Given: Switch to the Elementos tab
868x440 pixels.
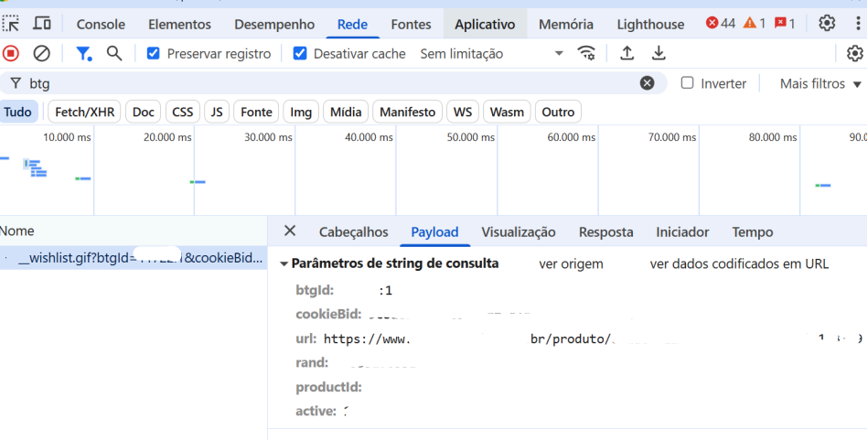Looking at the screenshot, I should [x=180, y=25].
